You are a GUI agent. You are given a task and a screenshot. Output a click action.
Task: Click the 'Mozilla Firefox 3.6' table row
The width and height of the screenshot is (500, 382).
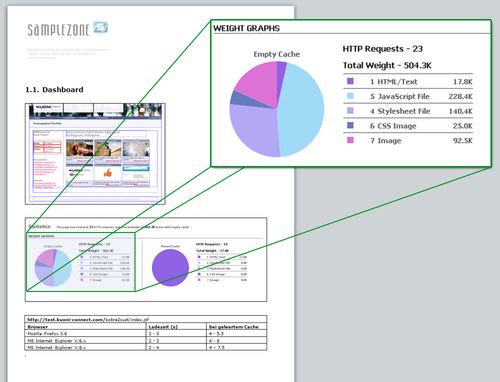tap(146, 333)
